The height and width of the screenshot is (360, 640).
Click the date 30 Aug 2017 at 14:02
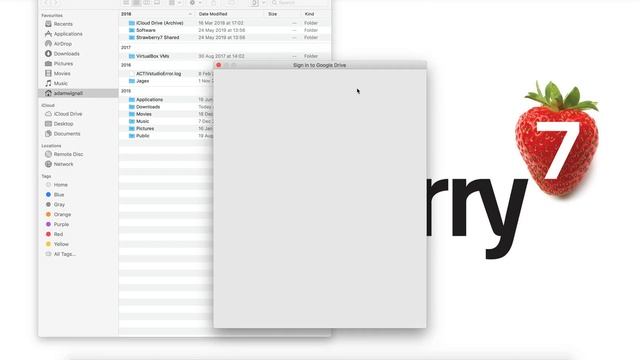point(221,56)
